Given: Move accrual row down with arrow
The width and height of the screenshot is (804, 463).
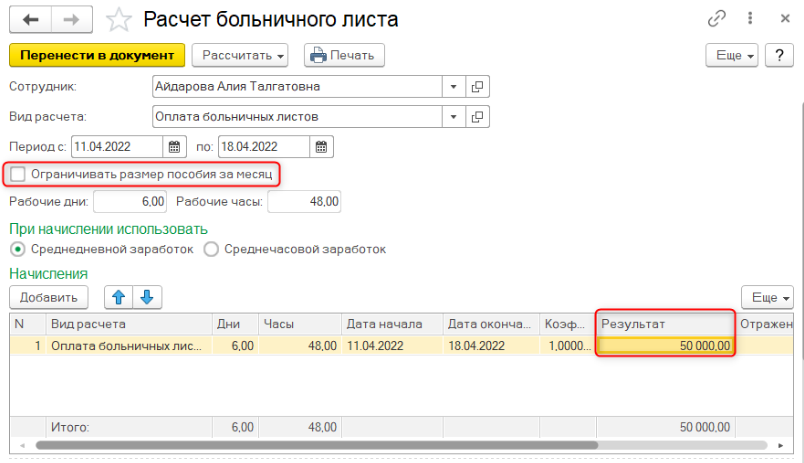Looking at the screenshot, I should [x=146, y=297].
